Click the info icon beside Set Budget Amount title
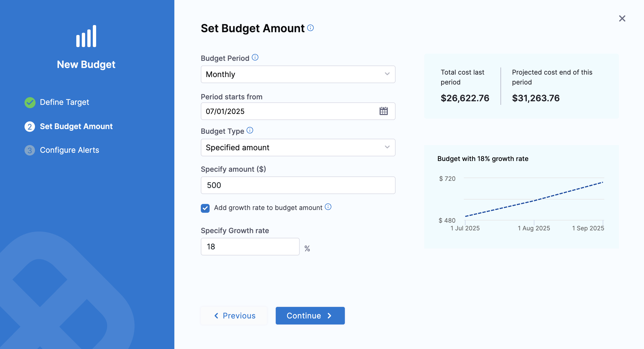The width and height of the screenshot is (644, 349). click(x=310, y=28)
